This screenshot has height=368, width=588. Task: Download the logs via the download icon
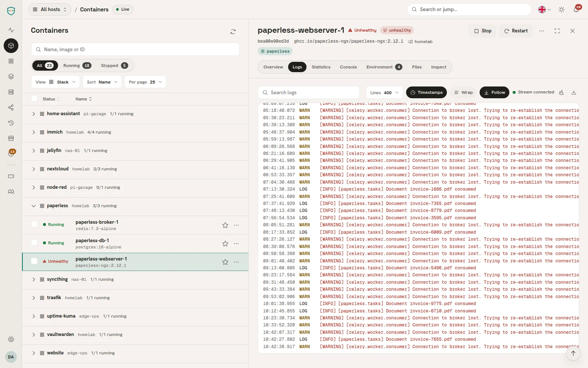tap(574, 92)
